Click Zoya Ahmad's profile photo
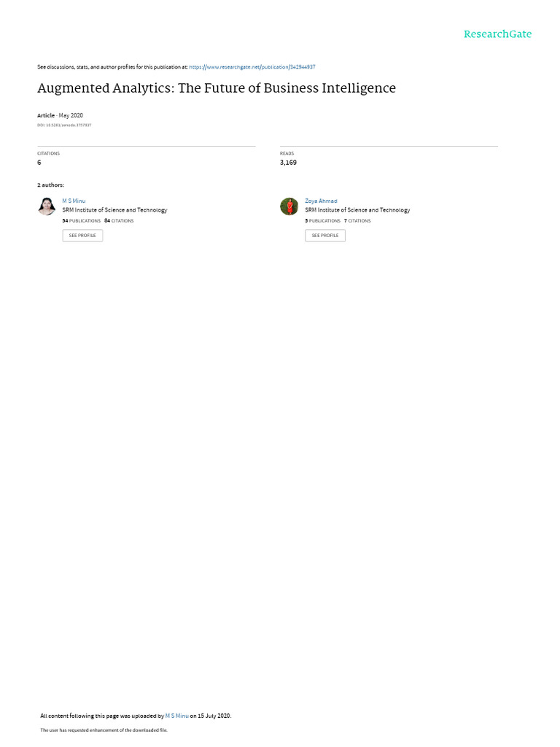The image size is (560, 747). [x=289, y=206]
